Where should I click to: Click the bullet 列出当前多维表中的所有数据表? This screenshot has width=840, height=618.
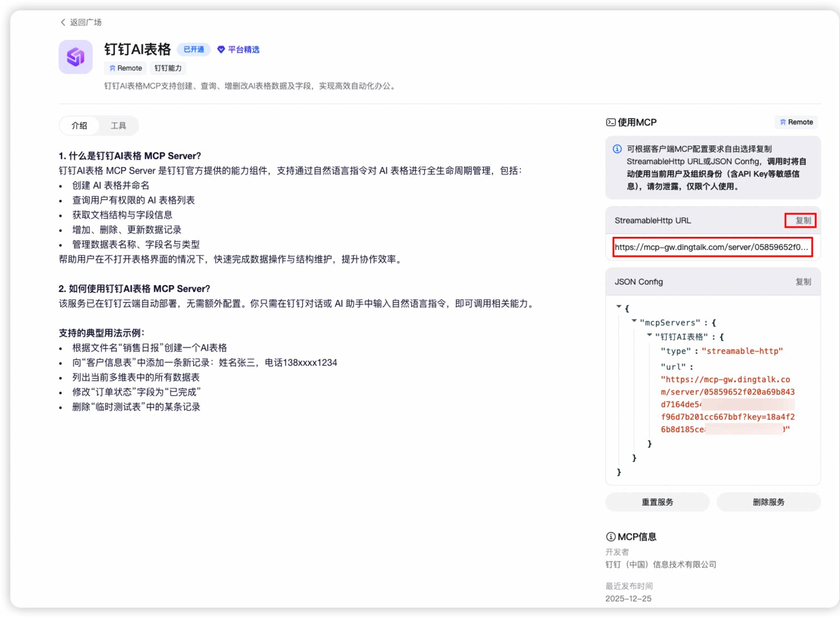[136, 377]
